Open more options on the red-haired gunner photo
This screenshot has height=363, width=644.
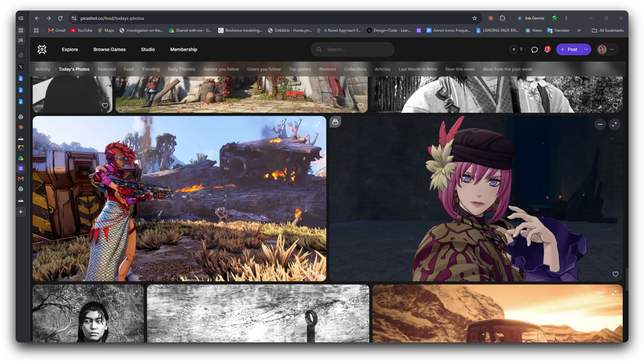point(304,124)
